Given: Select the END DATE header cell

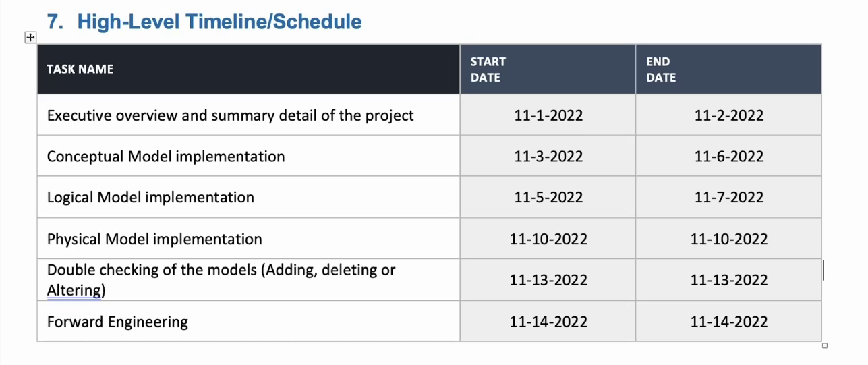Looking at the screenshot, I should tap(728, 69).
